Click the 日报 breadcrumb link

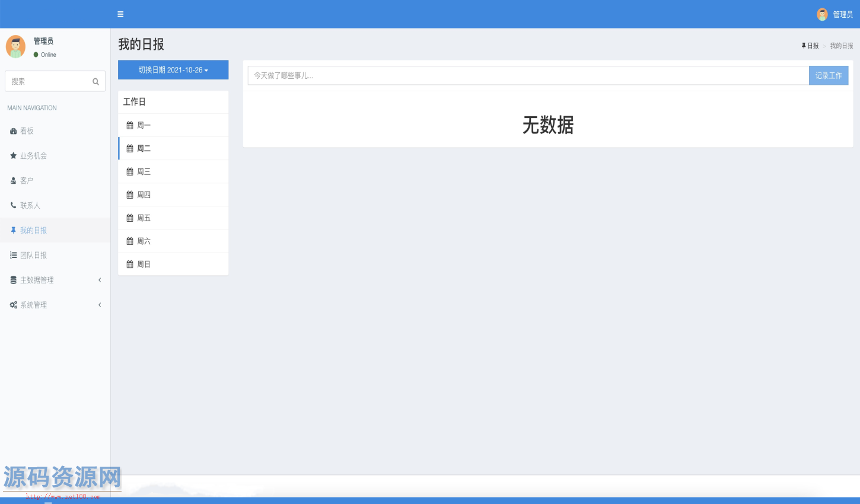810,46
